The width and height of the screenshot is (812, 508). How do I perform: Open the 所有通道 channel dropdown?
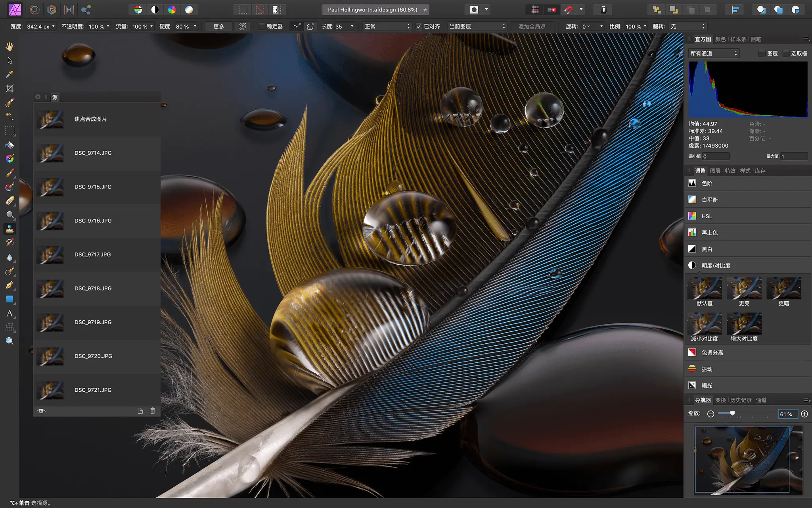[x=714, y=53]
